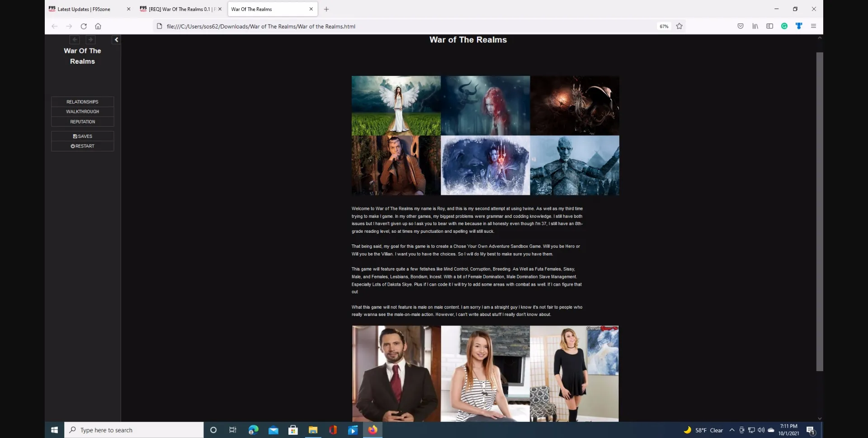
Task: Save page to Pocket
Action: pyautogui.click(x=741, y=26)
